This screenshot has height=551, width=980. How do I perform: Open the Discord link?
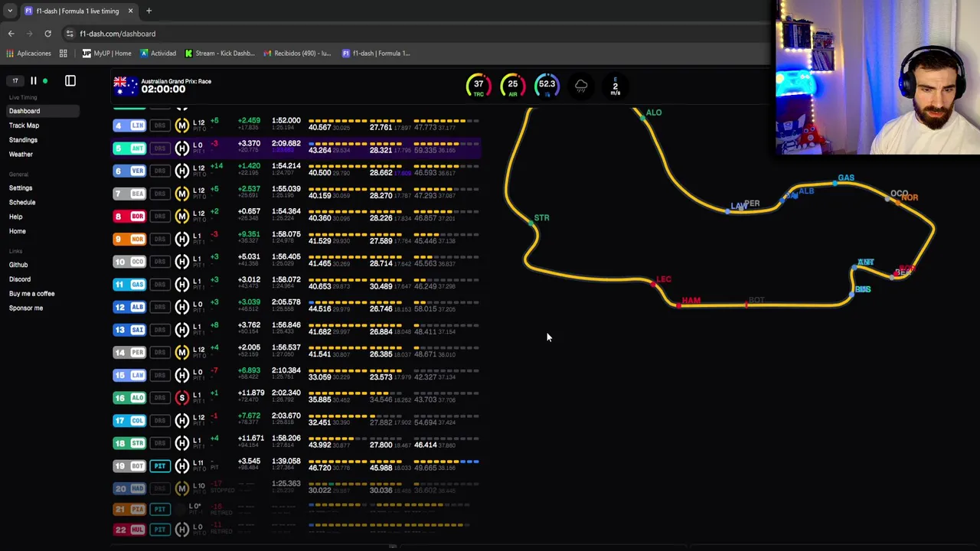pyautogui.click(x=20, y=279)
